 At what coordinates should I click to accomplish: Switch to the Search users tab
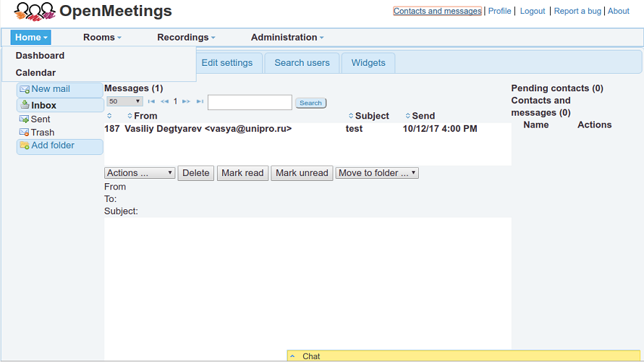[302, 63]
